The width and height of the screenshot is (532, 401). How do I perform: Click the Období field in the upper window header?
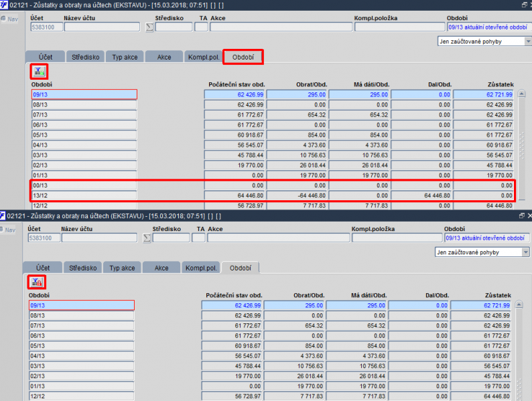click(x=489, y=27)
